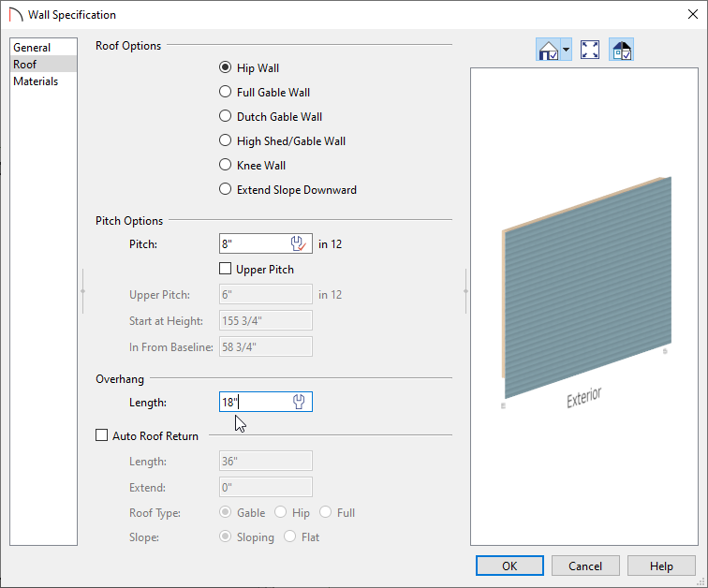Select the Hip Wall radio button
Viewport: 708px width, 588px height.
[x=225, y=67]
